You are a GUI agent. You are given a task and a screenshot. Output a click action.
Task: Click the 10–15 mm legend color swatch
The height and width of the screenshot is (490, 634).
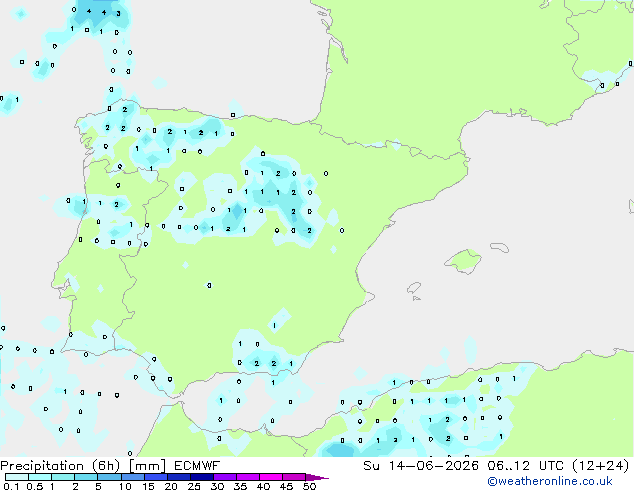click(133, 477)
